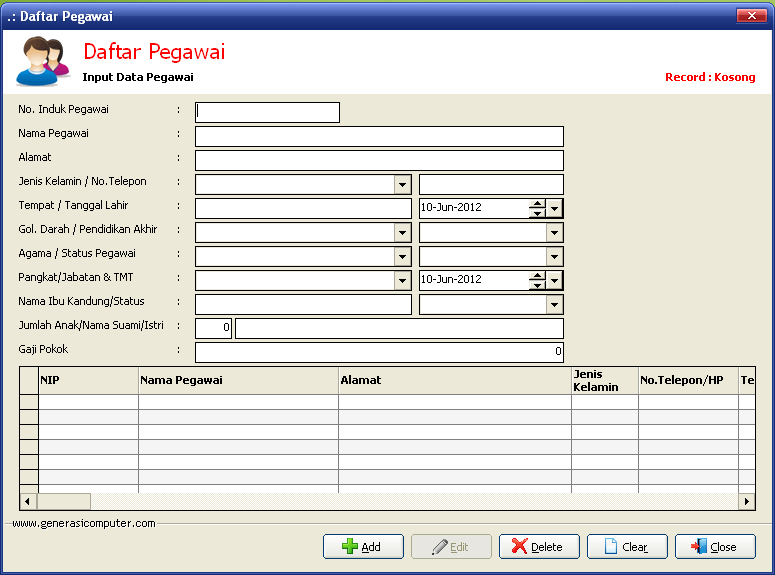This screenshot has width=775, height=575.
Task: Click the No. Induk Pegawai input field
Action: [x=267, y=112]
